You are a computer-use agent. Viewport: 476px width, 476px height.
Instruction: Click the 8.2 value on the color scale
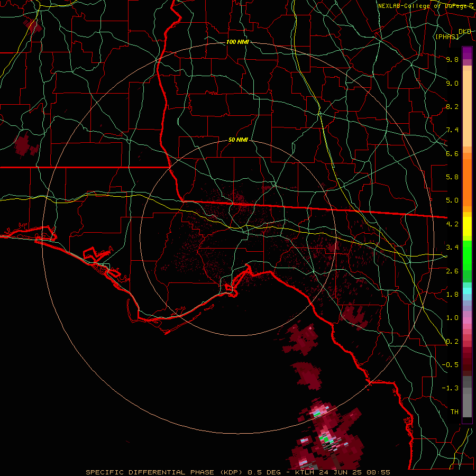coord(452,106)
